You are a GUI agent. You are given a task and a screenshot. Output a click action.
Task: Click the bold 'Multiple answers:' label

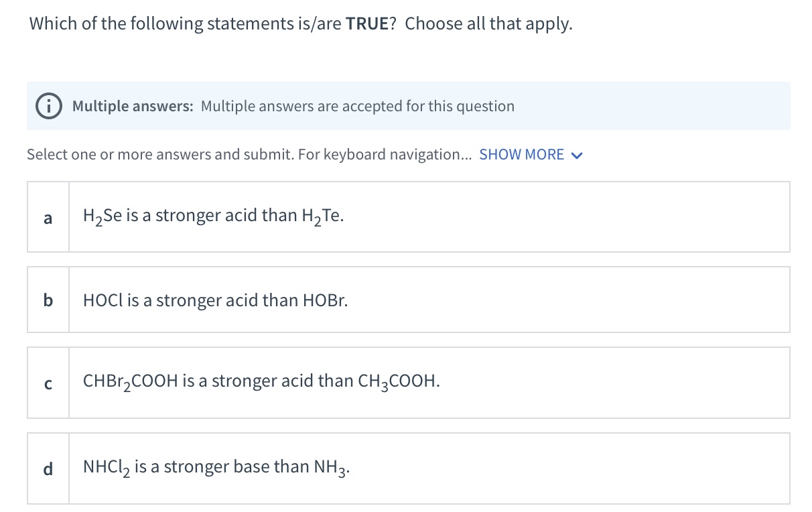click(133, 107)
